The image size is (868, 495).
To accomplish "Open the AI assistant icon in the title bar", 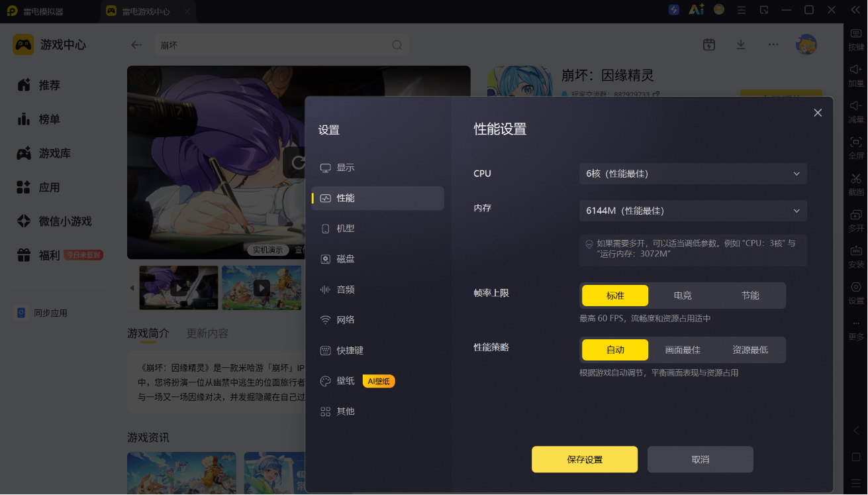I will (x=696, y=10).
